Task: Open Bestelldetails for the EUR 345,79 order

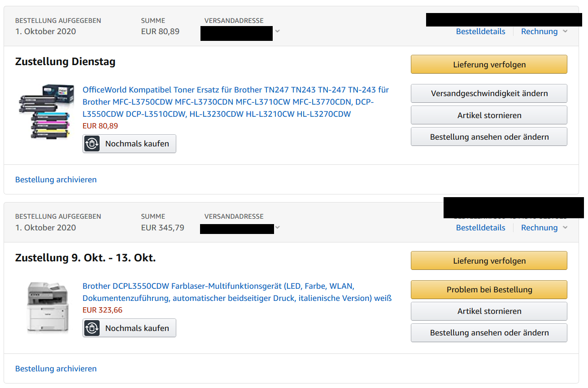Action: pyautogui.click(x=480, y=228)
